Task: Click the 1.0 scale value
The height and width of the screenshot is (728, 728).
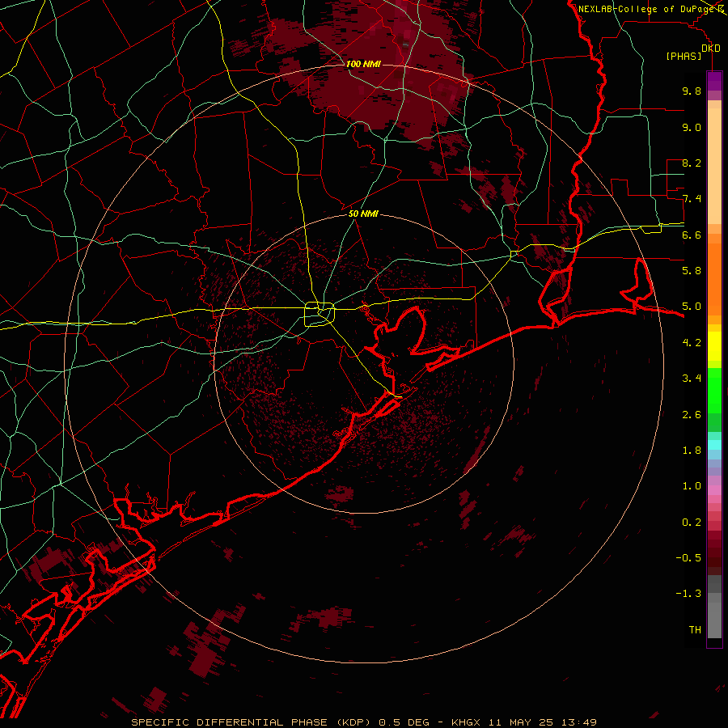Action: 692,486
